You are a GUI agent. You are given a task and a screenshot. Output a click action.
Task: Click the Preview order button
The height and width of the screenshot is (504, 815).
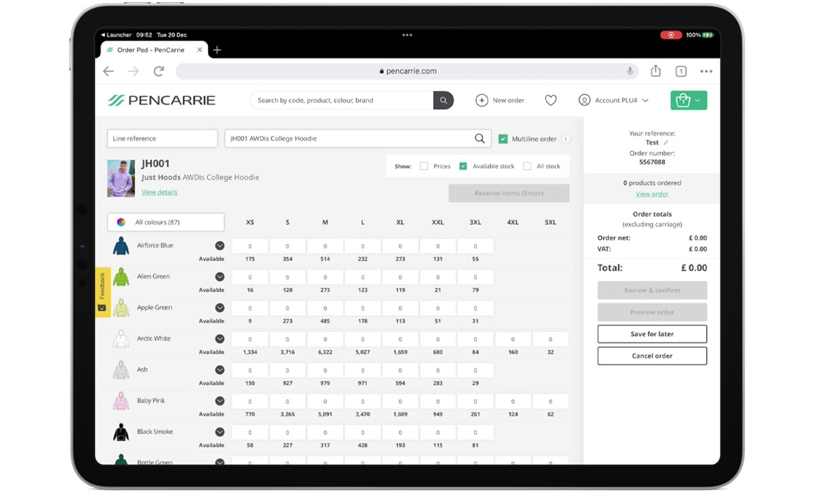tap(652, 312)
